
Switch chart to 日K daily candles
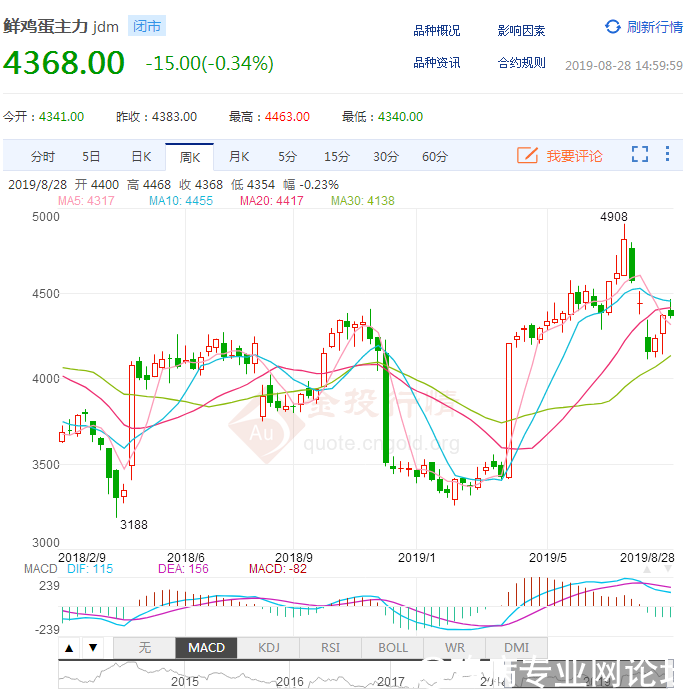tap(141, 156)
